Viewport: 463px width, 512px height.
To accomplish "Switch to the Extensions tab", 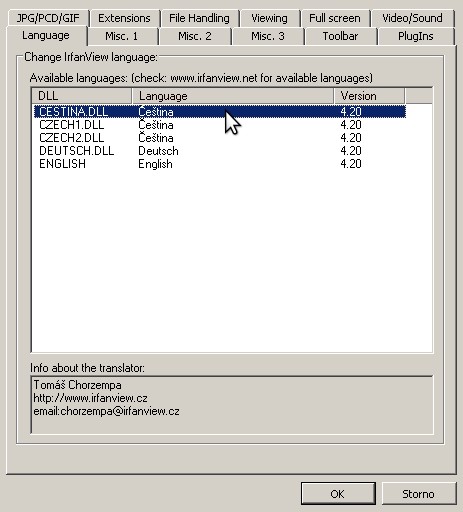I will click(124, 18).
